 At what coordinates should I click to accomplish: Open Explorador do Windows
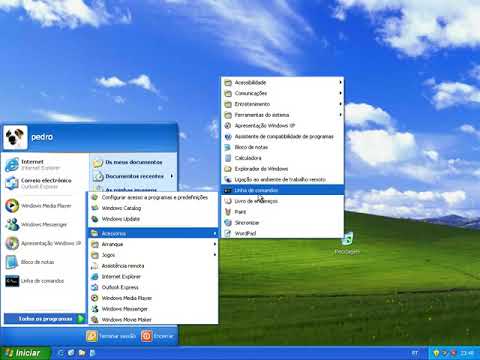coord(283,169)
